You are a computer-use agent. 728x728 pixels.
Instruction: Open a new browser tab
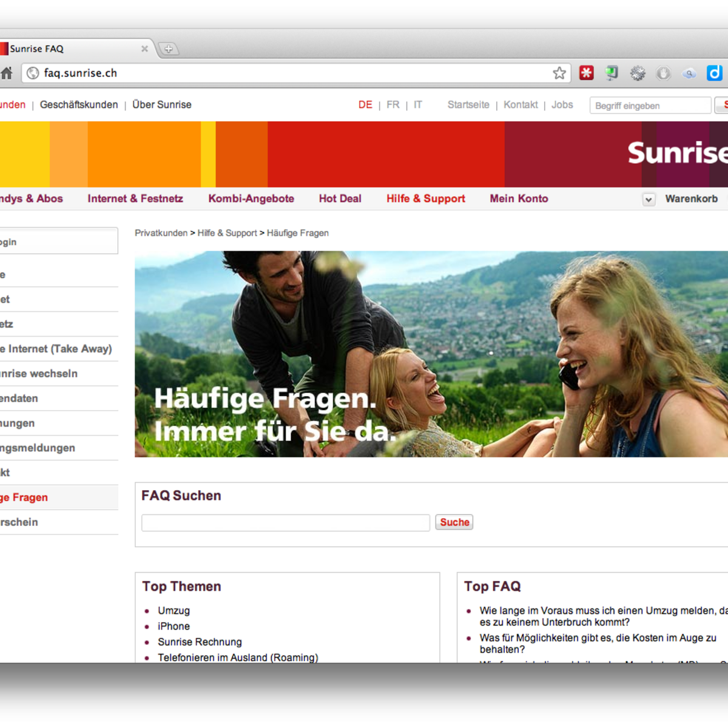point(169,49)
